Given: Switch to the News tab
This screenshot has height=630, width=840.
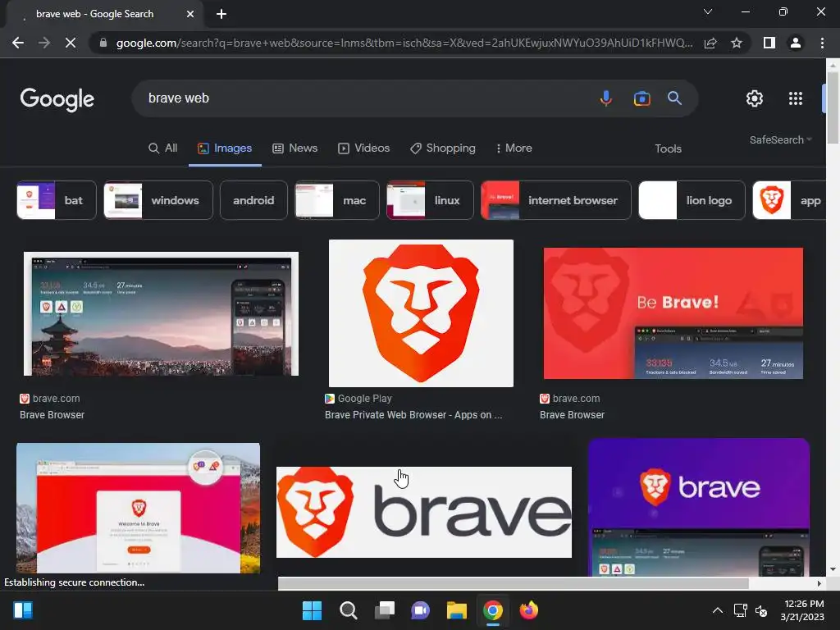Looking at the screenshot, I should tap(295, 148).
